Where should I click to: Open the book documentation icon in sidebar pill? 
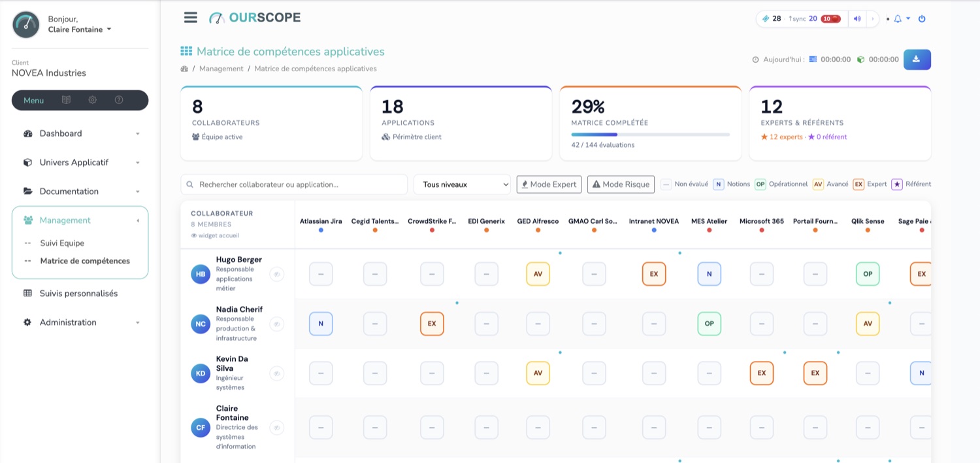pos(66,100)
